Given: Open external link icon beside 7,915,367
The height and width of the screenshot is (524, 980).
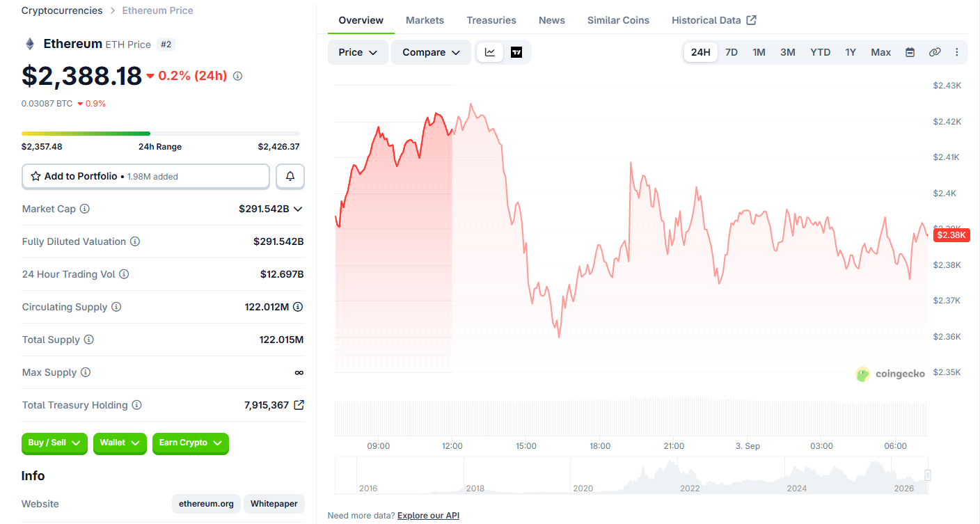Looking at the screenshot, I should point(299,405).
